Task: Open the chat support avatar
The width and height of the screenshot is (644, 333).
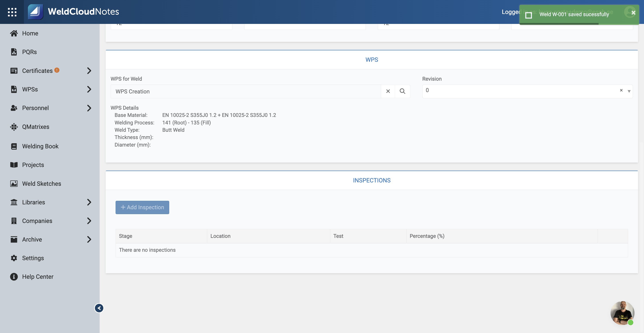Action: point(622,313)
